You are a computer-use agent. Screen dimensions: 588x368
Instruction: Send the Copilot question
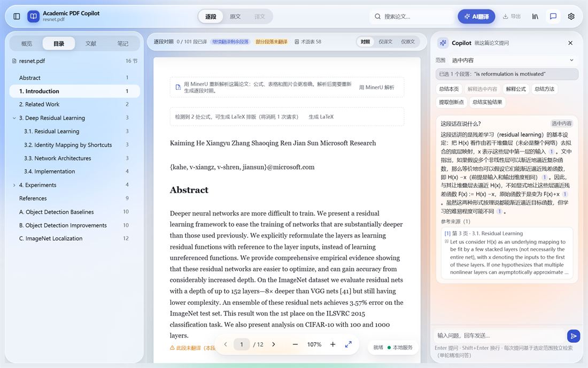tap(574, 336)
